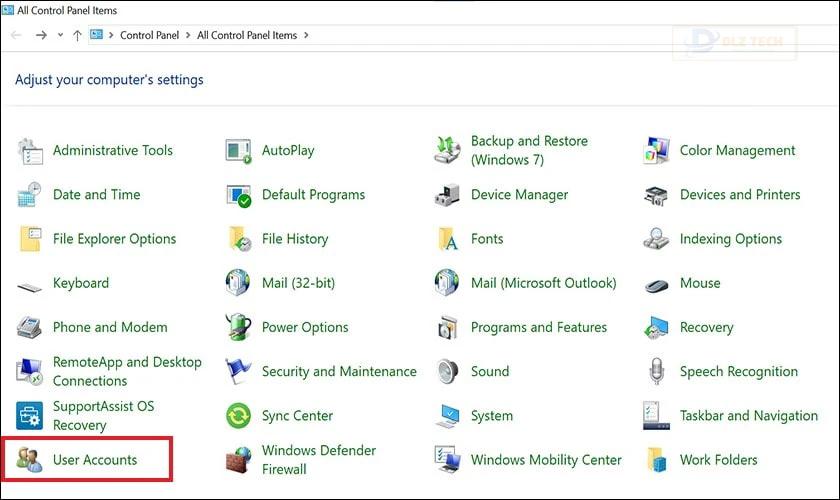This screenshot has width=840, height=500.
Task: Open the Keyboard icon
Action: point(29,287)
